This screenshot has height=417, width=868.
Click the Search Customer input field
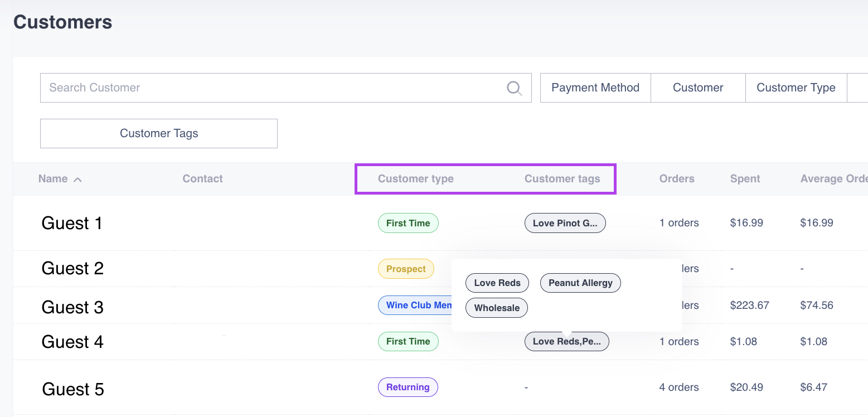coord(273,88)
